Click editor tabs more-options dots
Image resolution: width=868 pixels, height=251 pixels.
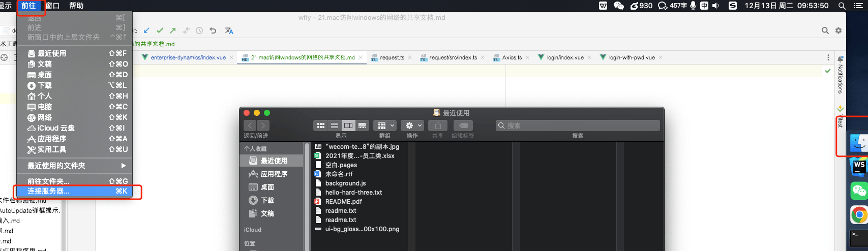828,57
